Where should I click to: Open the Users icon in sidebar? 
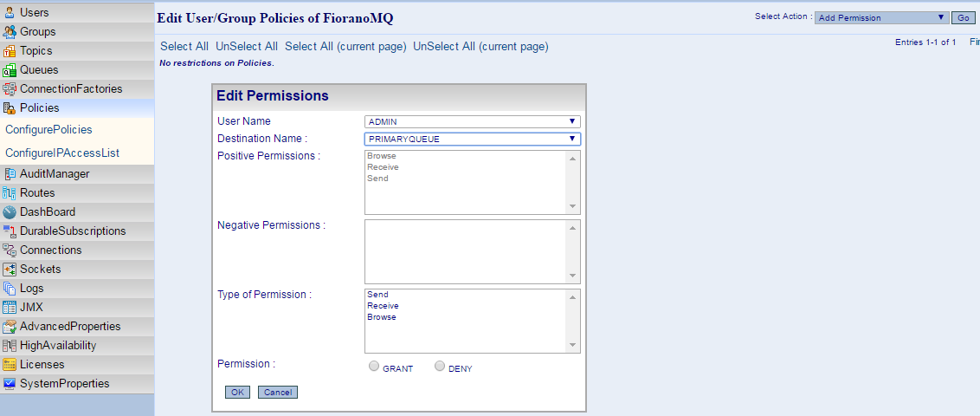(10, 12)
